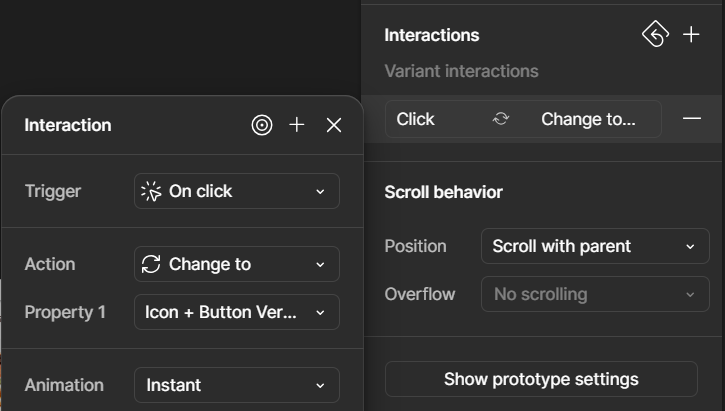Click the swap arrows icon in Click row
This screenshot has height=411, width=725.
point(501,119)
